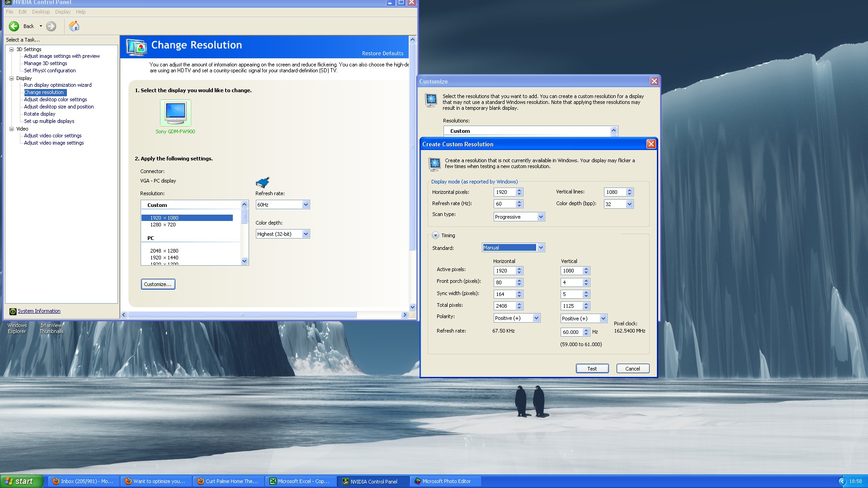This screenshot has height=488, width=868.
Task: Switch to Inbox mail taskbar item
Action: click(x=84, y=481)
